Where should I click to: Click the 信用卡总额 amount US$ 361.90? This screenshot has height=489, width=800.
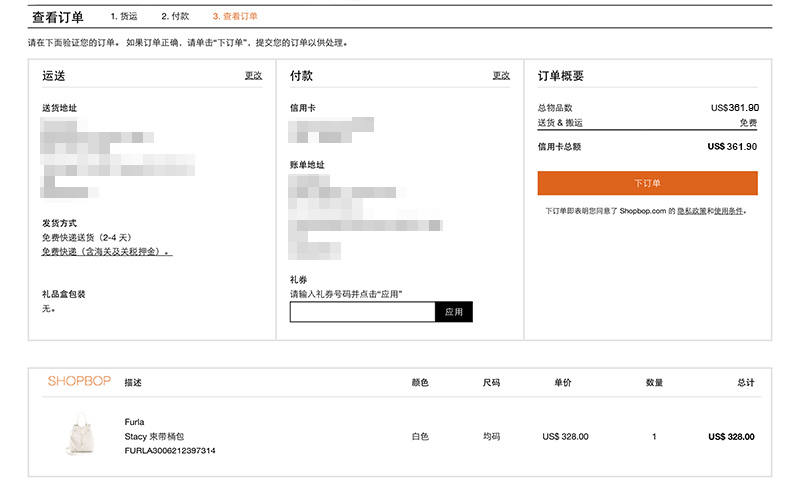(732, 146)
